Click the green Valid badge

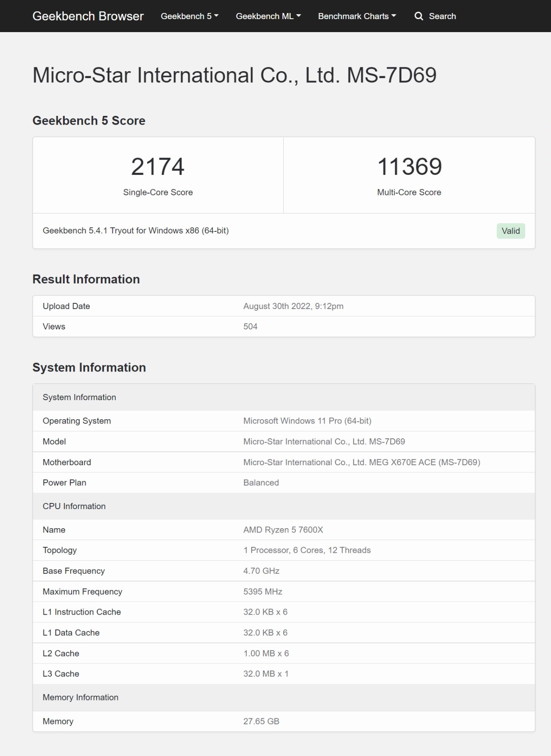coord(511,231)
